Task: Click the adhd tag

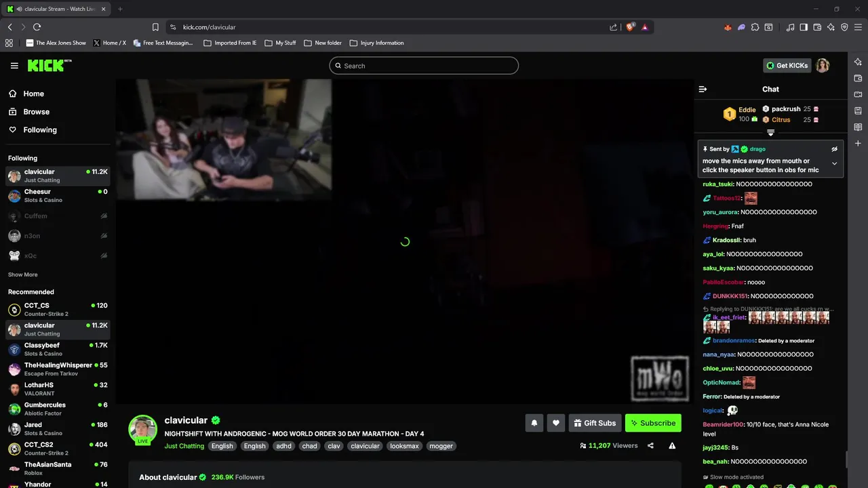Action: pos(283,446)
